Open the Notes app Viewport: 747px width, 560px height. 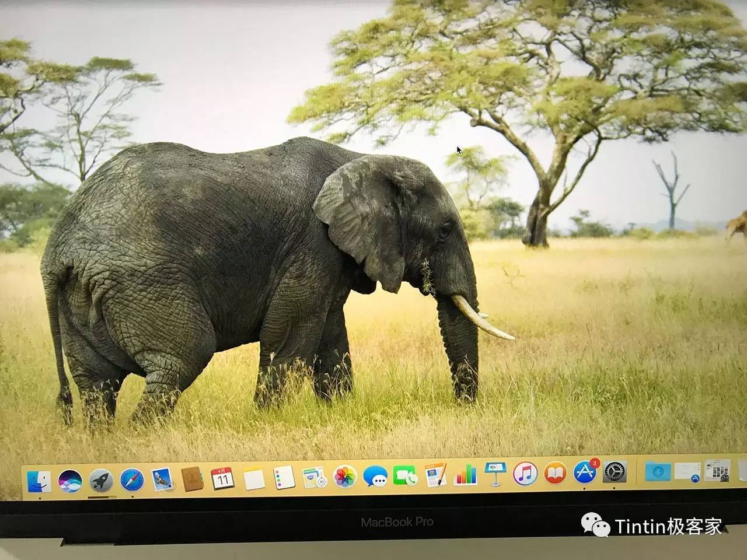[x=254, y=478]
